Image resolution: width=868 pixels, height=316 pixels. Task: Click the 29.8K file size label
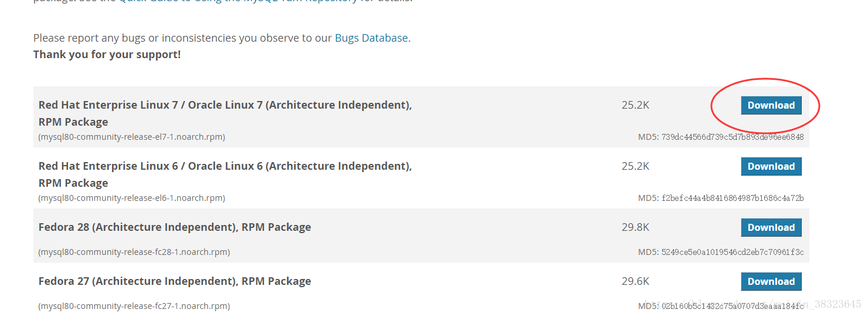click(635, 227)
